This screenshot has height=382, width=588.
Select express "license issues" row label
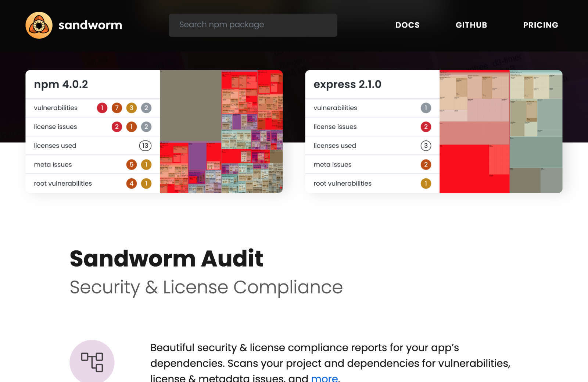[x=335, y=127]
